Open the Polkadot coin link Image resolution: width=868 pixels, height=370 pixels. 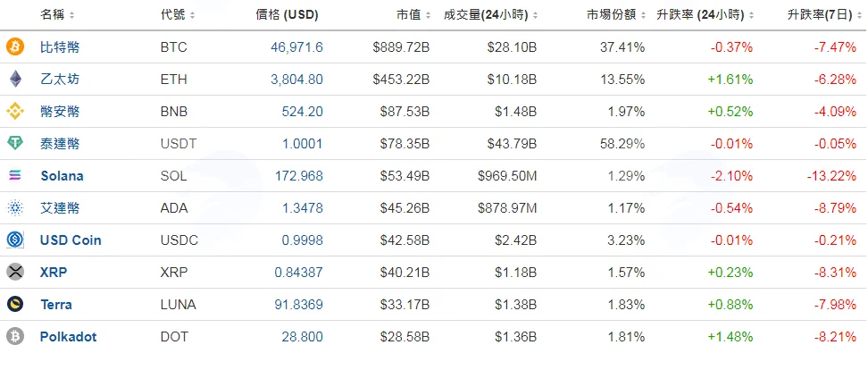click(x=69, y=337)
